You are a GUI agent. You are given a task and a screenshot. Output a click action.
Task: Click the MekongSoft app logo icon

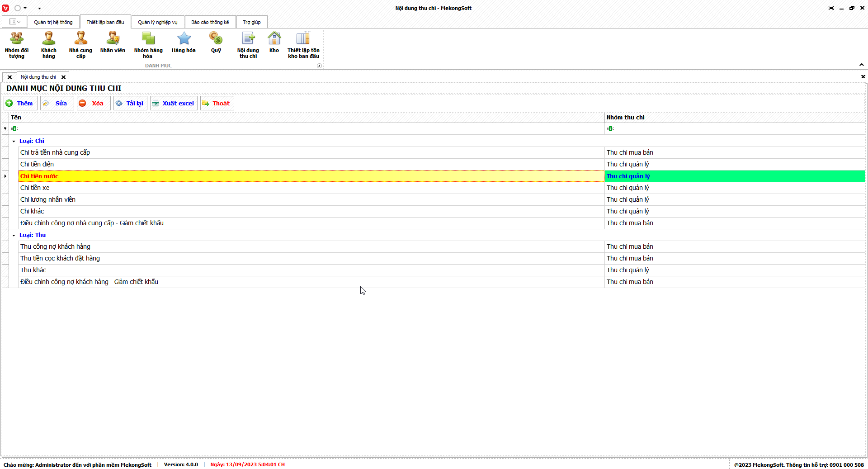pyautogui.click(x=5, y=8)
